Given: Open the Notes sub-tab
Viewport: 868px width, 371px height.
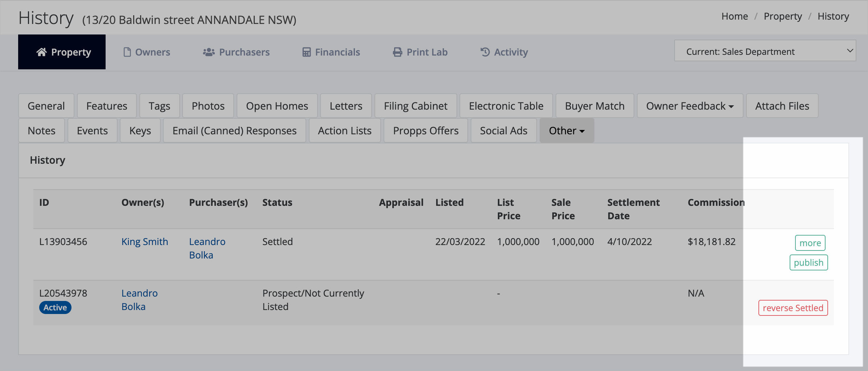Looking at the screenshot, I should 41,130.
